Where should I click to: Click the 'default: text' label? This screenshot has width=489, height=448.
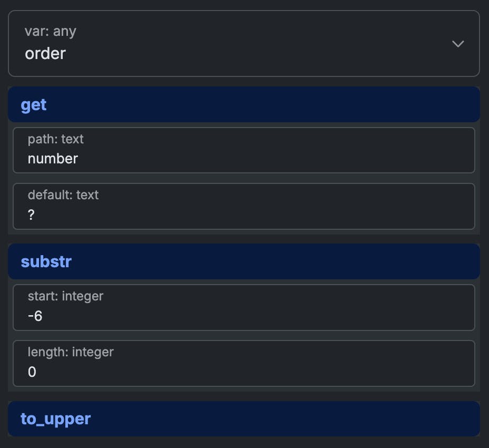(63, 195)
